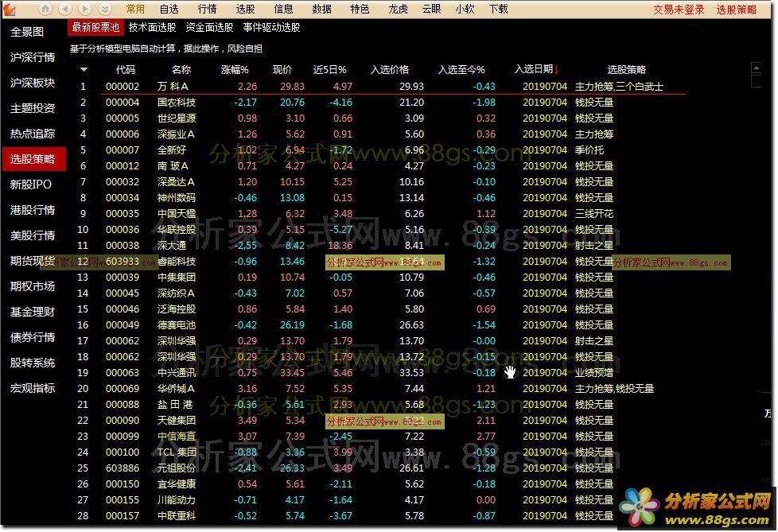Click the orange app logo icon

click(10, 9)
